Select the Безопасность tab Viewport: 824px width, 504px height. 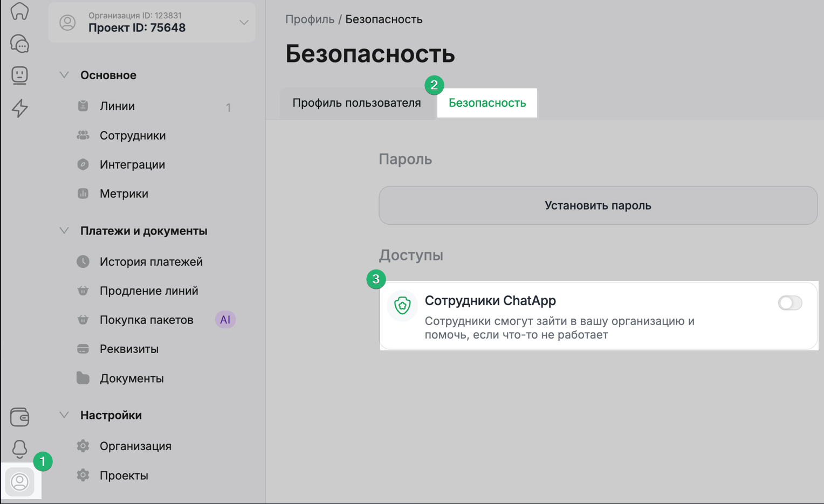pyautogui.click(x=487, y=103)
